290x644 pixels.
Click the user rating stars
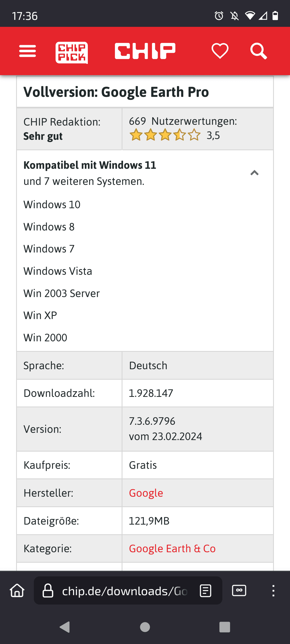click(x=165, y=135)
